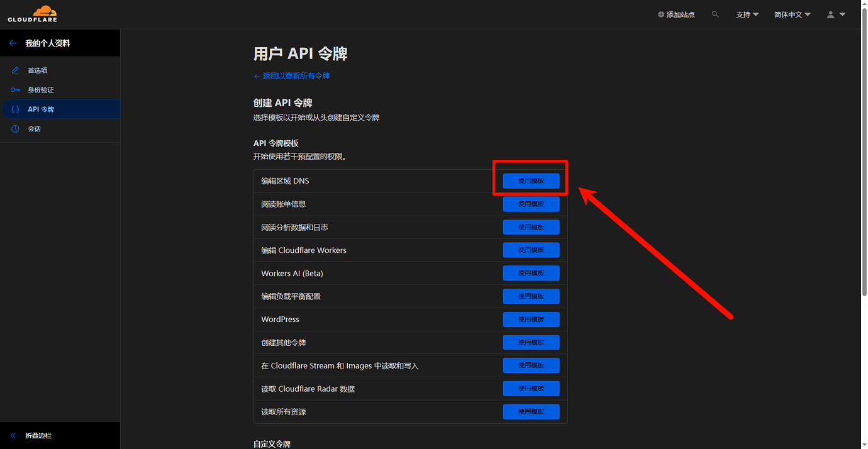Click the back arrow beside 我的个人资料
This screenshot has height=449, width=868.
13,43
